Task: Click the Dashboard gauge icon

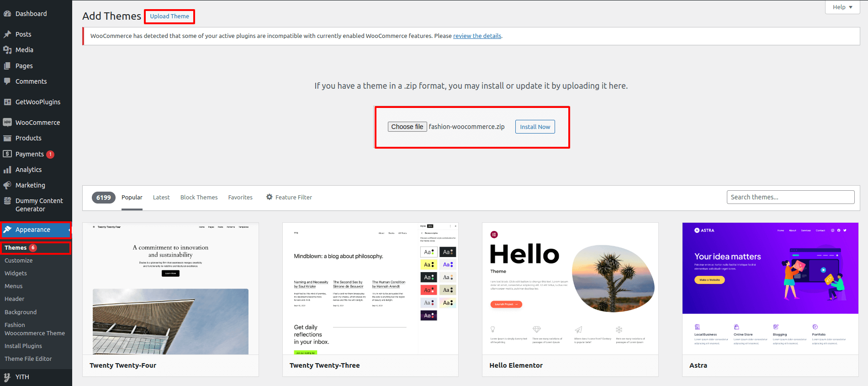Action: coord(7,14)
